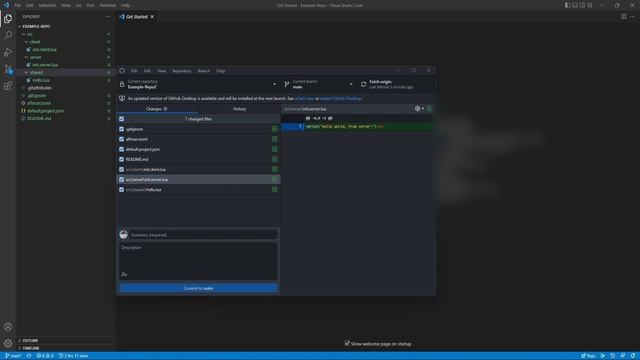Viewport: 640px width, 360px height.
Task: Uncheck init.server.lua file checkbox
Action: coord(121,180)
